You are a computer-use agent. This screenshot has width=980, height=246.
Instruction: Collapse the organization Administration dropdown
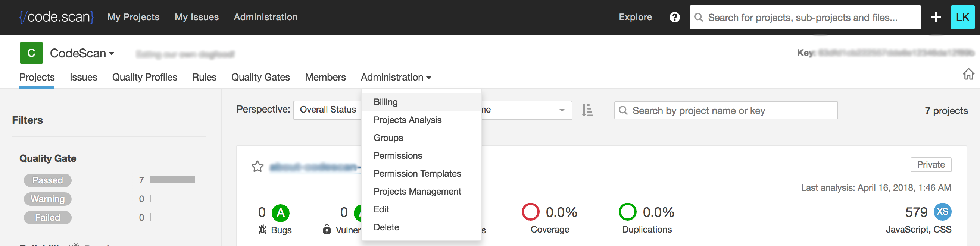(x=396, y=77)
